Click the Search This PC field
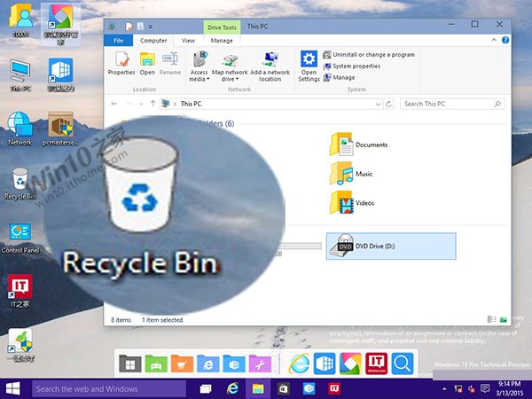 coord(450,104)
